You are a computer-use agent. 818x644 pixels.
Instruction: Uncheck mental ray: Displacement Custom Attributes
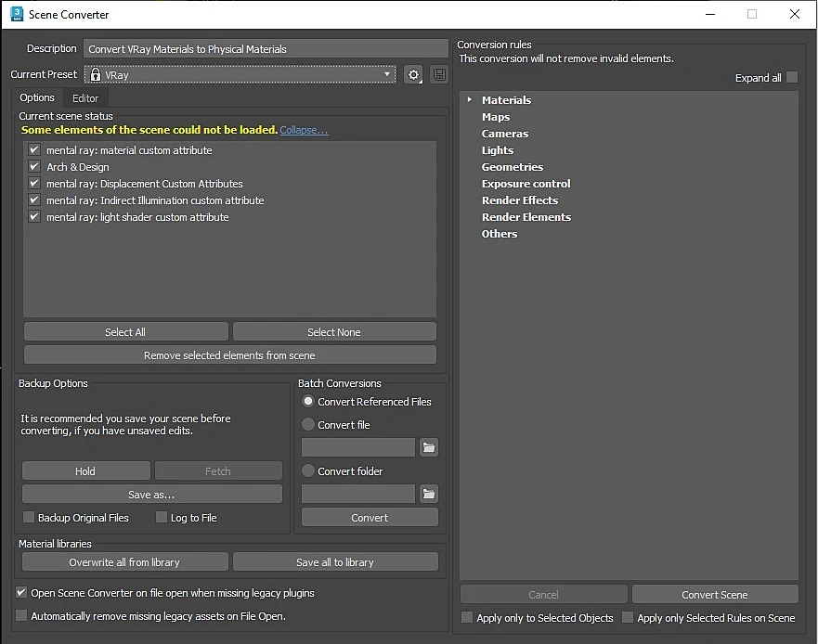pos(34,184)
